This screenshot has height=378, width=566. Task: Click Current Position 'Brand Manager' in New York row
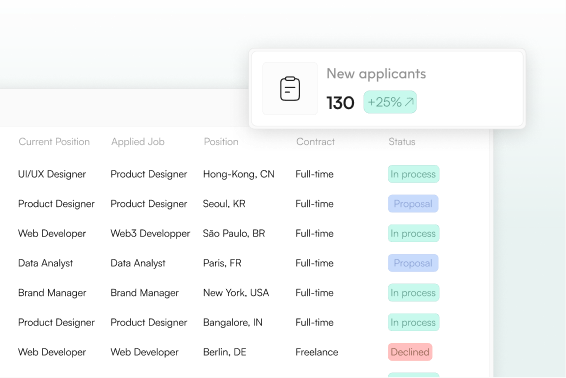pos(52,292)
